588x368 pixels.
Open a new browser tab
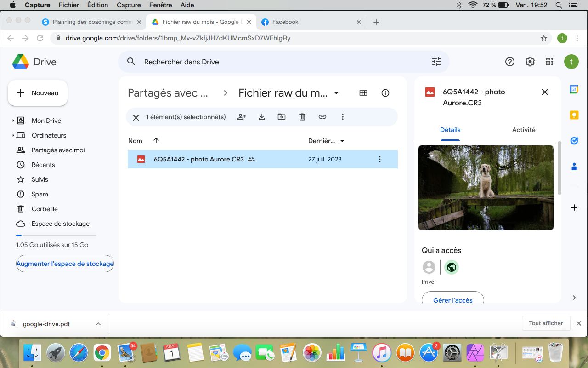(376, 22)
